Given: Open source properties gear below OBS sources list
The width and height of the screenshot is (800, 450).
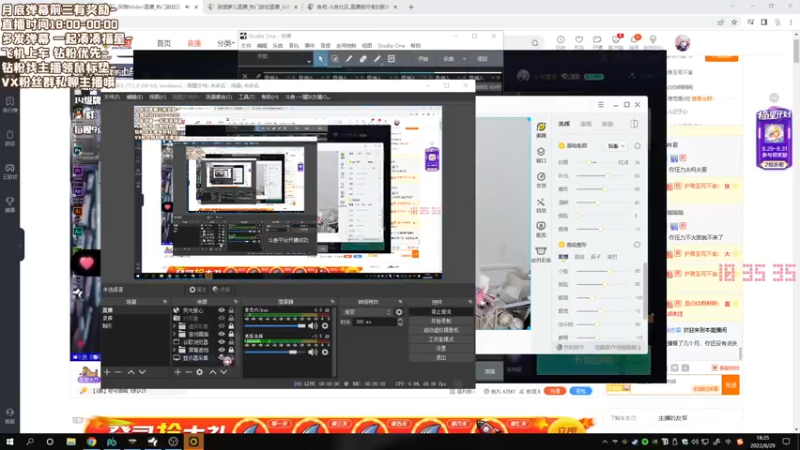Looking at the screenshot, I should click(199, 372).
